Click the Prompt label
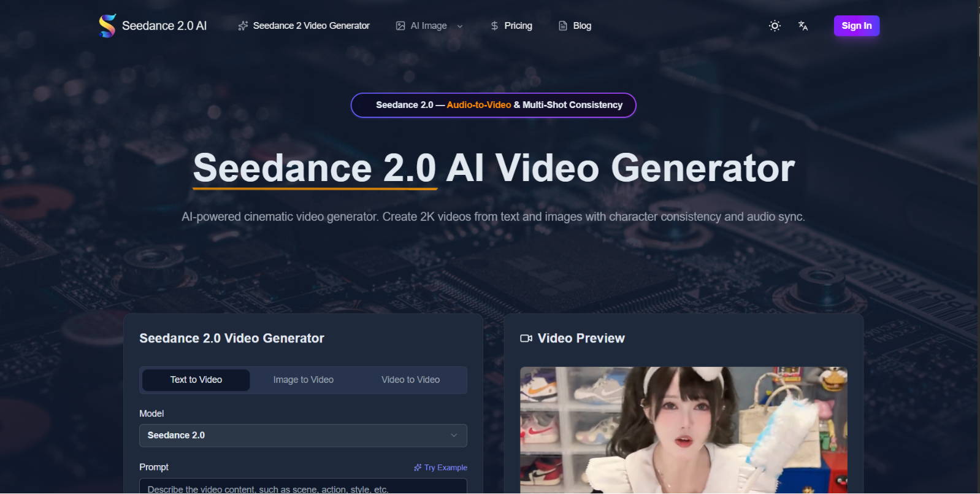980x494 pixels. [154, 468]
